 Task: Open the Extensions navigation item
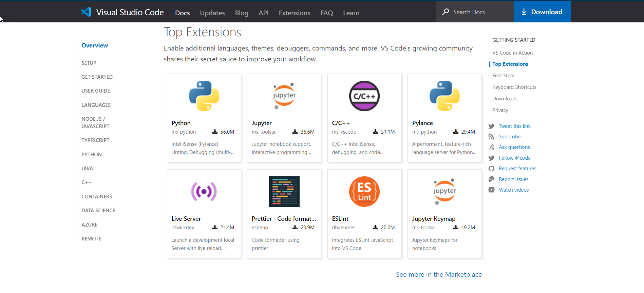[295, 13]
